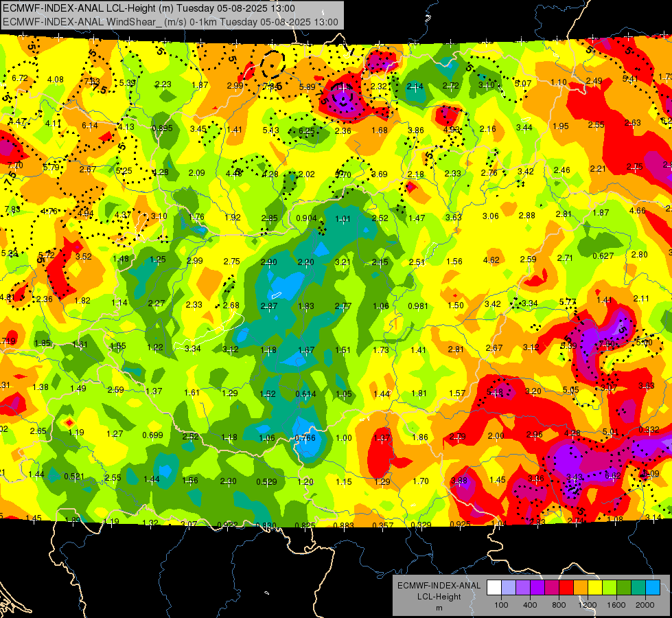672x618 pixels.
Task: Select the map value 6.14
Action: pos(90,126)
